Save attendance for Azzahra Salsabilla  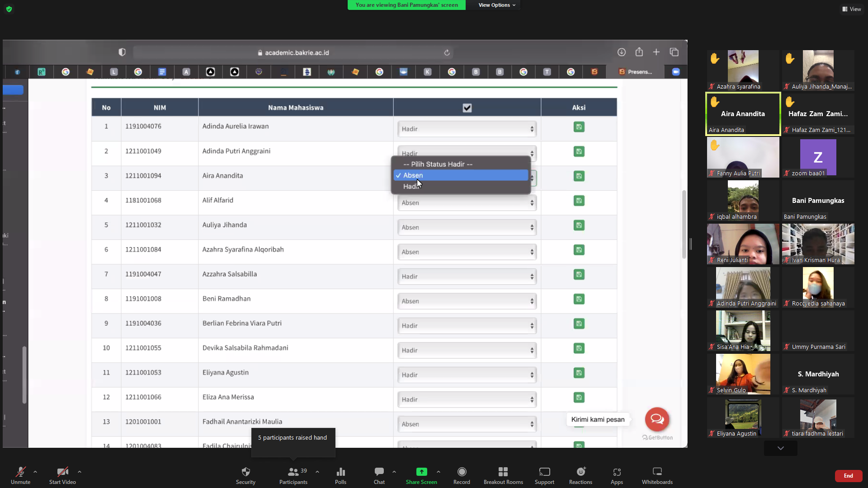click(x=579, y=274)
